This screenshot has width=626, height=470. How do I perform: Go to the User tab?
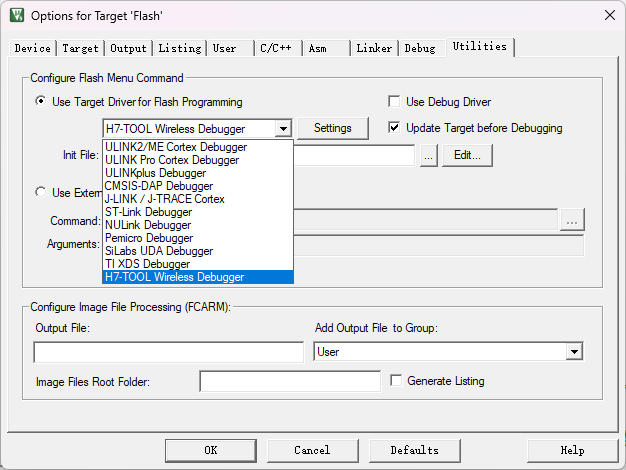point(230,48)
